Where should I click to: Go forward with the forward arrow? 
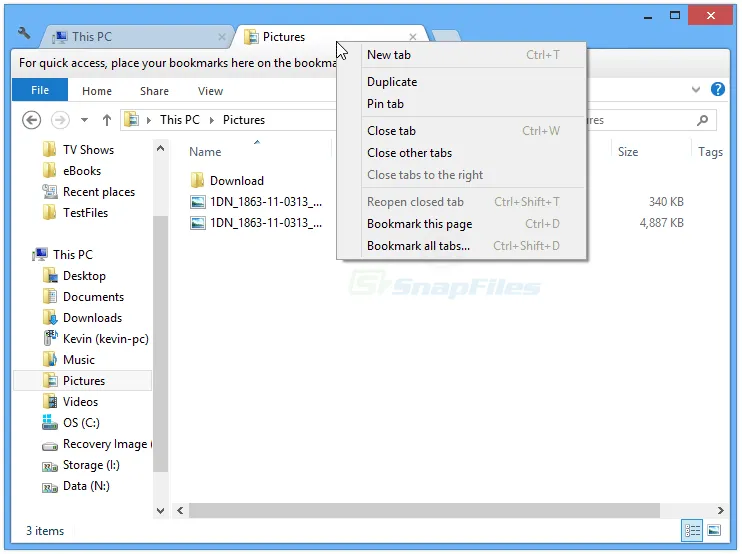(60, 120)
